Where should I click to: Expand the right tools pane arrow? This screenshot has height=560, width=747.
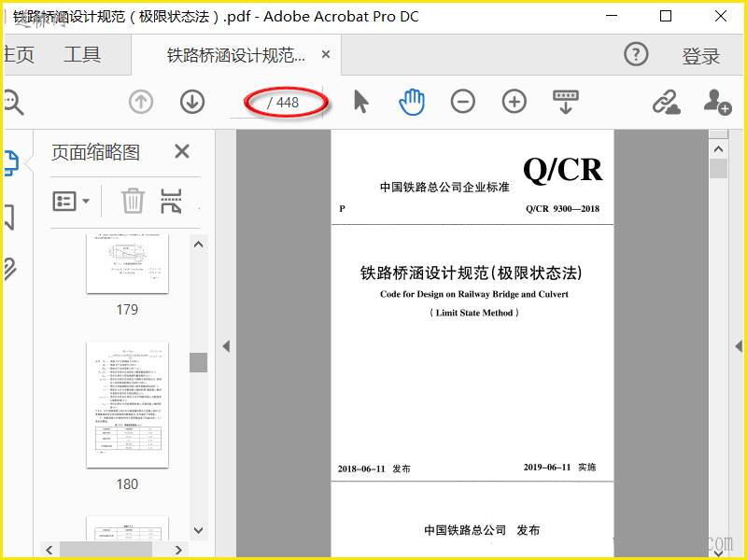739,346
